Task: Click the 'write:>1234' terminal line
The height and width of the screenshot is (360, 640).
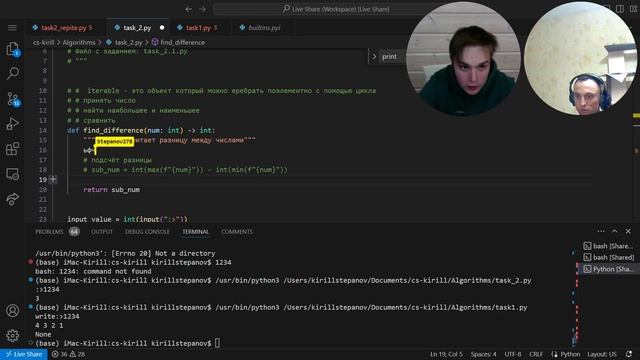Action: pos(57,316)
